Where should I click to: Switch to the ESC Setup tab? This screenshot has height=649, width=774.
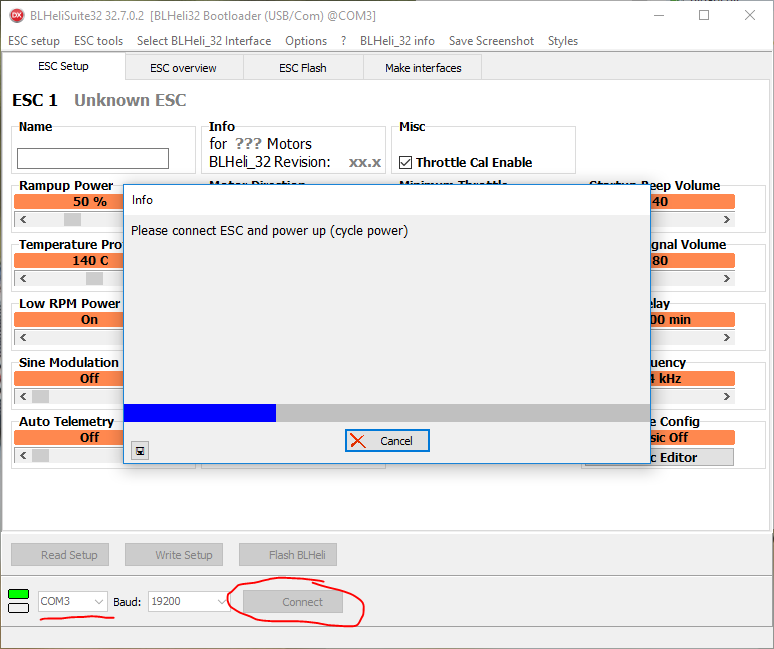(x=63, y=66)
